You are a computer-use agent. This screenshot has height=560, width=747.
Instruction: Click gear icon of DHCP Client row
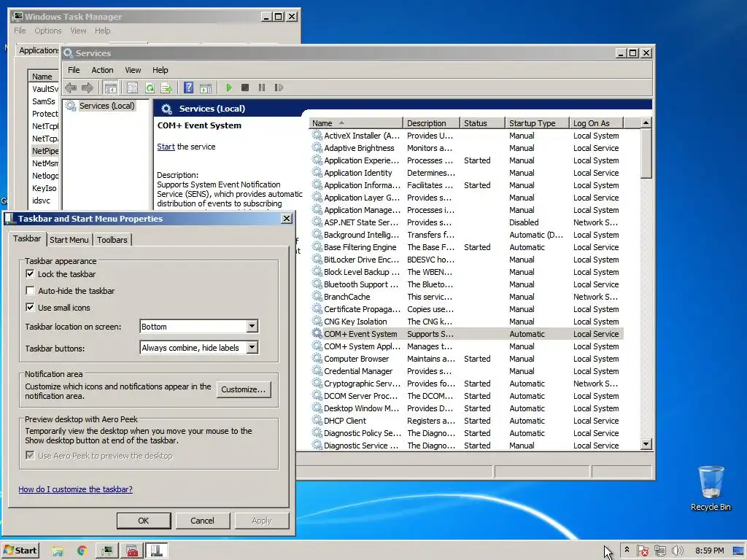(317, 420)
